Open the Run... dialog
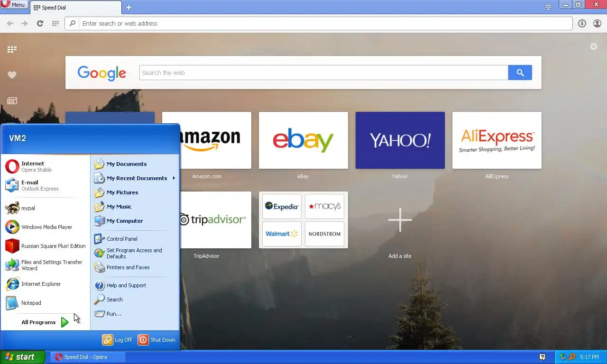 tap(135, 314)
